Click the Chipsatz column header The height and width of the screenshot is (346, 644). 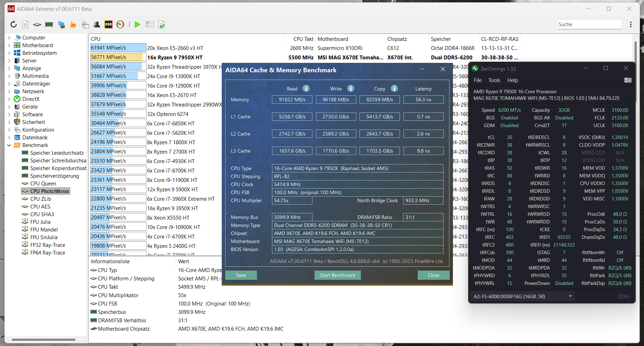coord(407,39)
